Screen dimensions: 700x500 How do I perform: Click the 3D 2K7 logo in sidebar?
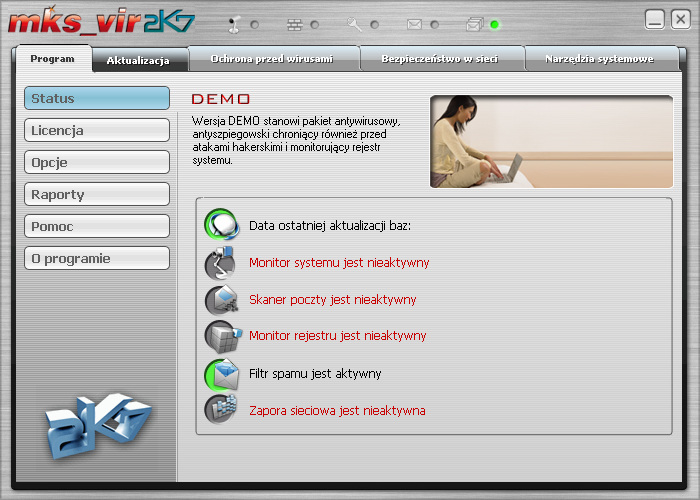point(98,425)
